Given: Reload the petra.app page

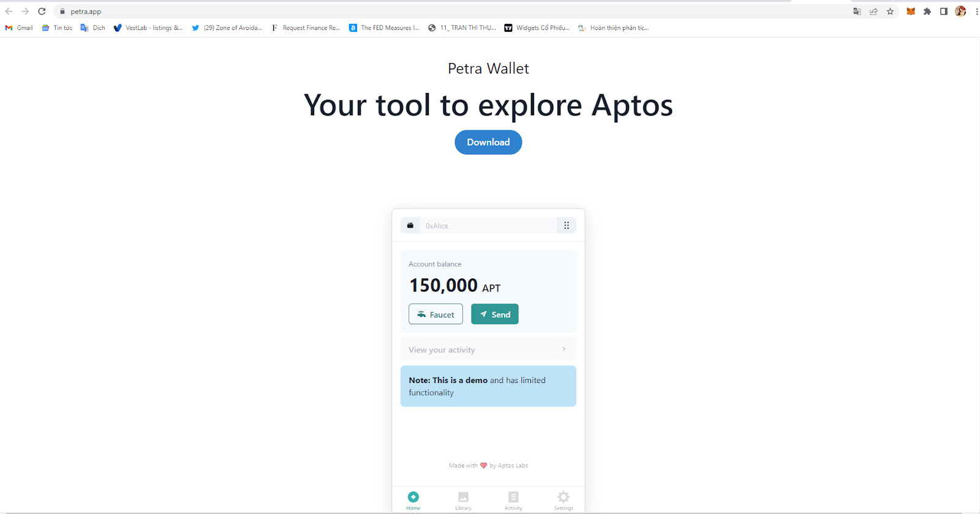Looking at the screenshot, I should point(42,12).
